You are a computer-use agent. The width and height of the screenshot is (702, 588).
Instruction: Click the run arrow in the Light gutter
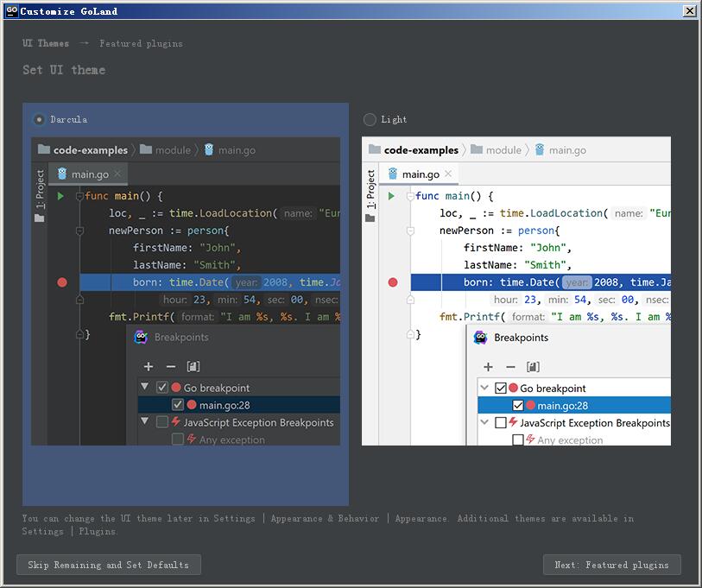tap(391, 196)
